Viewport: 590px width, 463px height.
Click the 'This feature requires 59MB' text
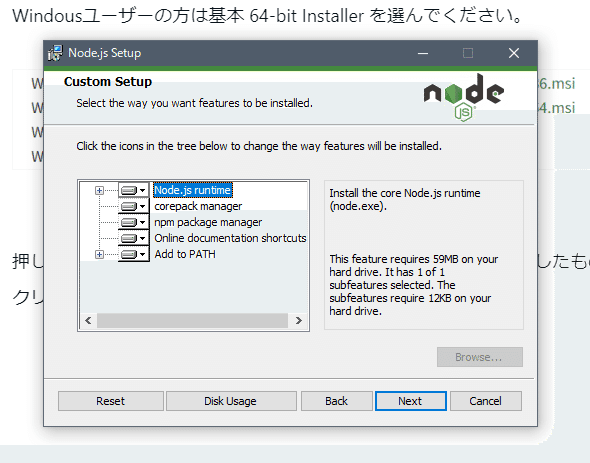(x=414, y=285)
